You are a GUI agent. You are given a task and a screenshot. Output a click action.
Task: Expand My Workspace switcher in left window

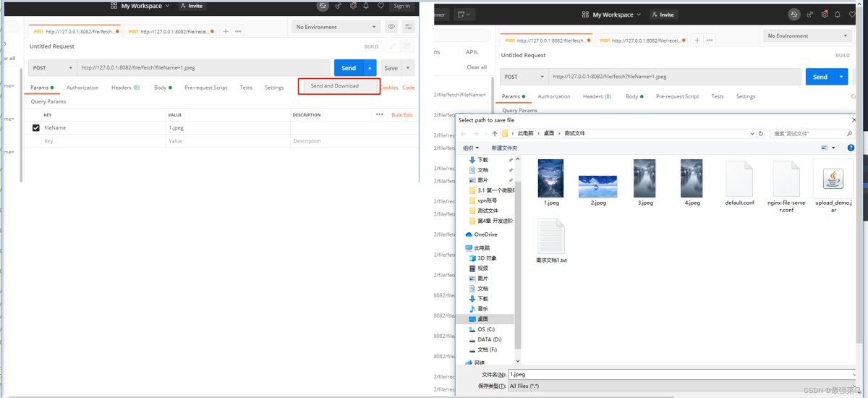pyautogui.click(x=140, y=6)
